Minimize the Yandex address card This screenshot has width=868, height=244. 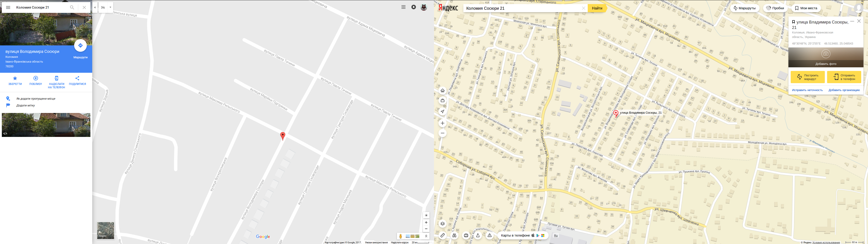pyautogui.click(x=852, y=21)
